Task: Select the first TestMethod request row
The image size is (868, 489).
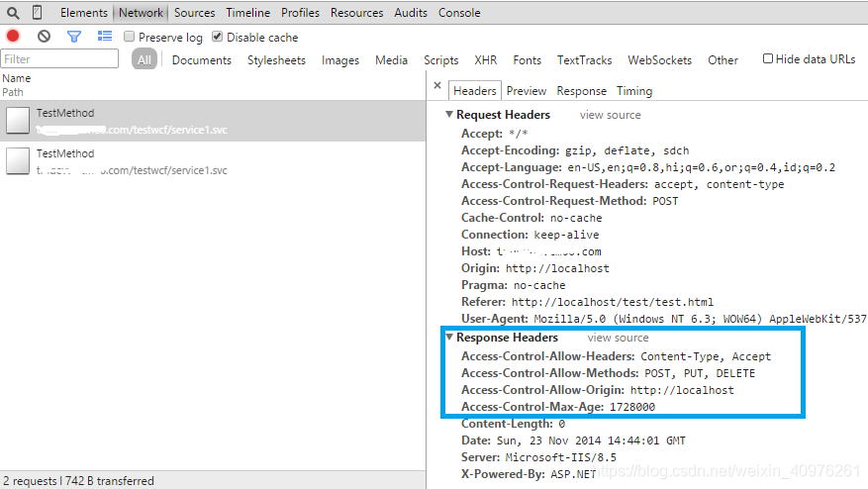Action: coord(213,121)
